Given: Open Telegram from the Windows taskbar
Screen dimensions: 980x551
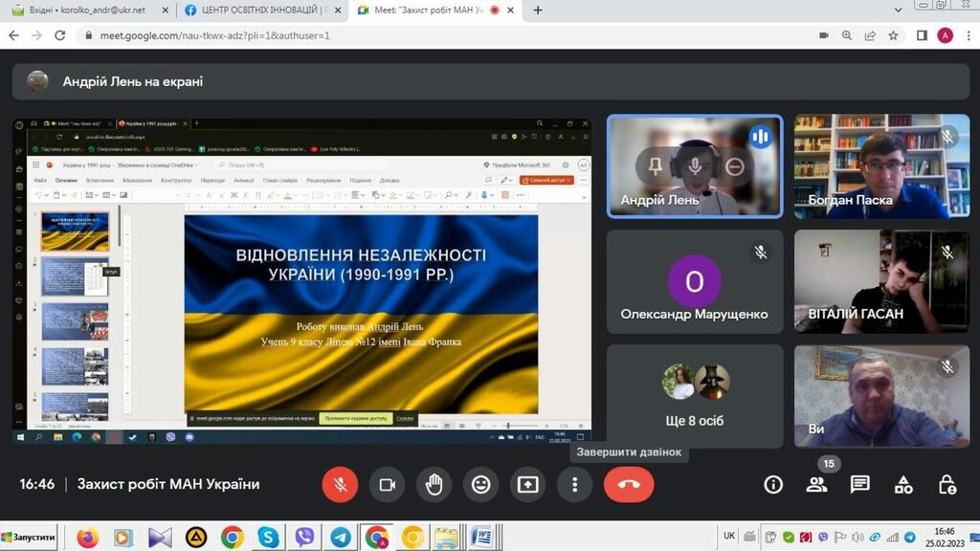Looking at the screenshot, I should coord(340,538).
